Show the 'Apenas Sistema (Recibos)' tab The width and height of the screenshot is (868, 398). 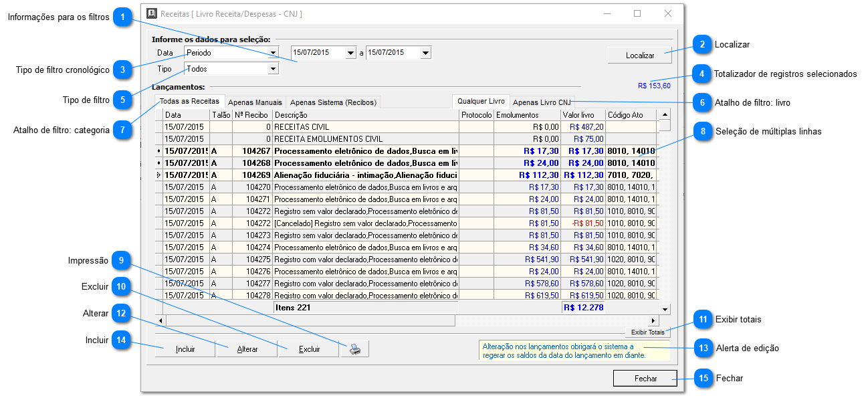tap(333, 102)
